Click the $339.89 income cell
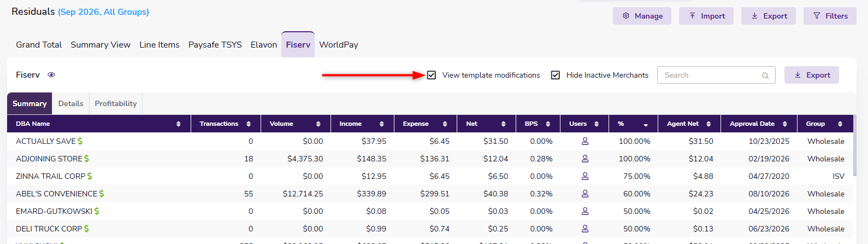Screen dimensions: 868x244 coord(371,194)
